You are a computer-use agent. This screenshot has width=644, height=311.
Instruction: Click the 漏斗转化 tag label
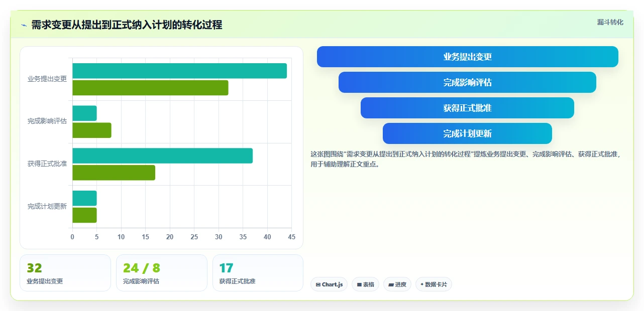610,22
